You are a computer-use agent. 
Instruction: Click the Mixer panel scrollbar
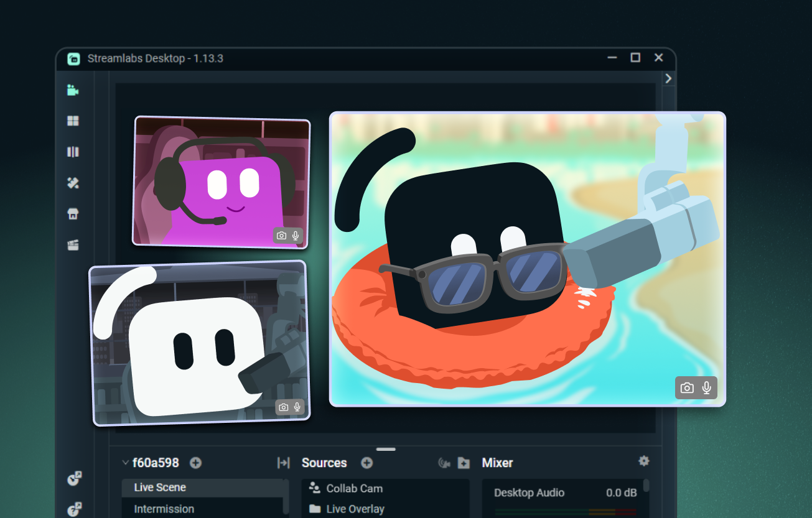tap(646, 486)
